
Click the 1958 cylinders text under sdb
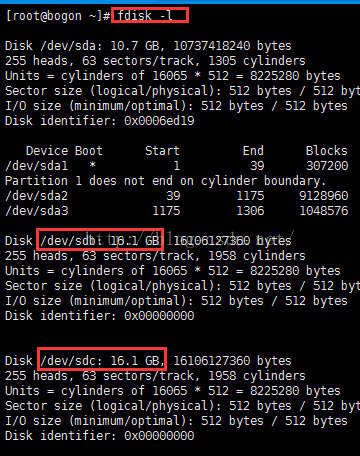pos(257,256)
